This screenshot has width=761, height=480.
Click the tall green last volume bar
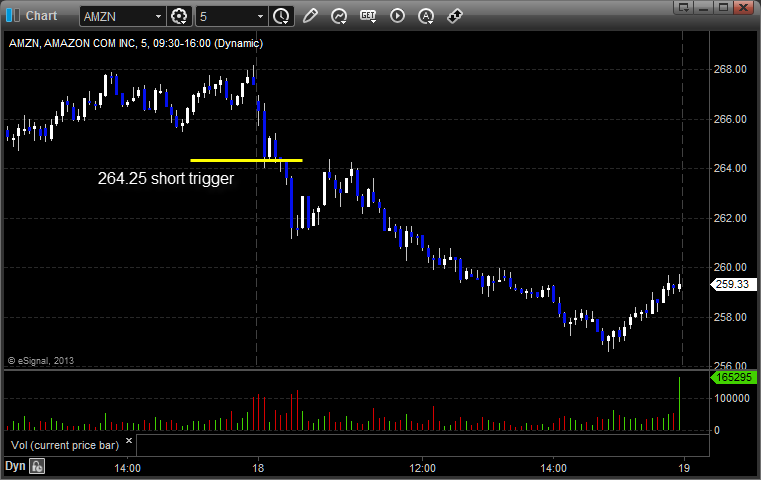[x=679, y=403]
